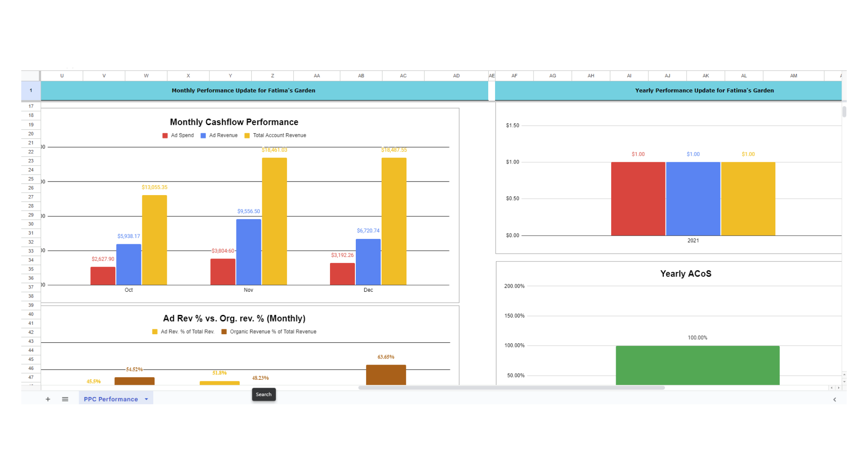Select column AB header

(x=361, y=76)
